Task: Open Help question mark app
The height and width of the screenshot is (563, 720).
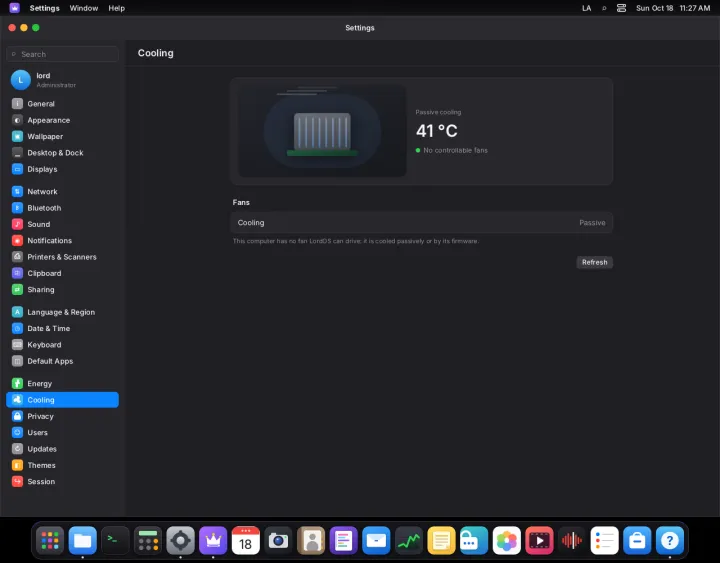Action: pos(669,540)
